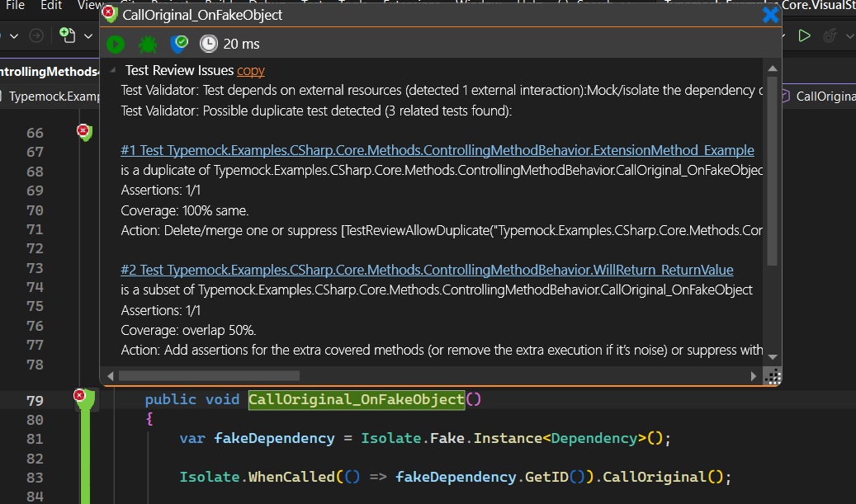856x504 pixels.
Task: Click the popup horizontal scrollbar left arrow
Action: coord(111,376)
